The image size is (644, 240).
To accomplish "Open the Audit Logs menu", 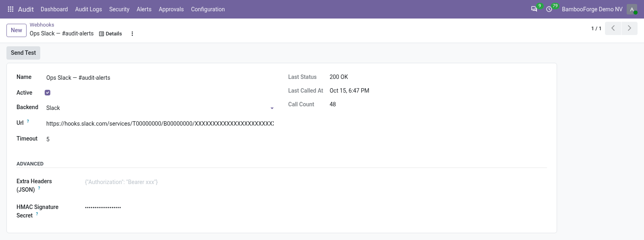I will 89,9.
